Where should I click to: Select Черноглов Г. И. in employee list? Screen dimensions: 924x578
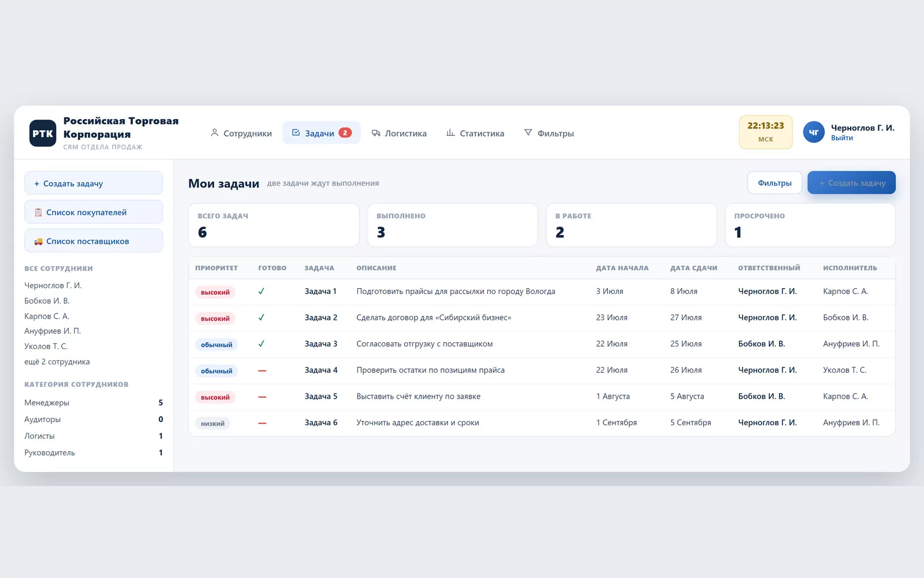pos(53,286)
